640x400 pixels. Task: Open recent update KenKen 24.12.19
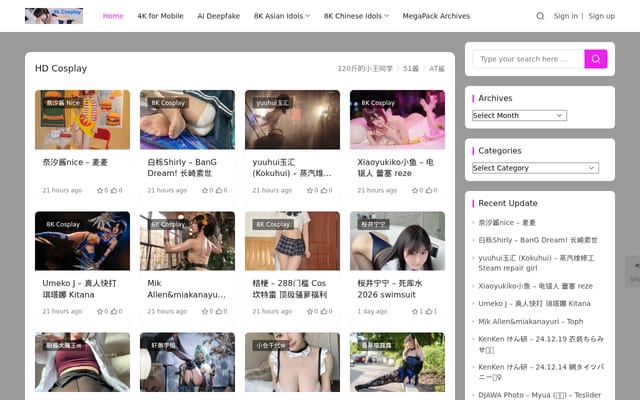click(x=540, y=344)
